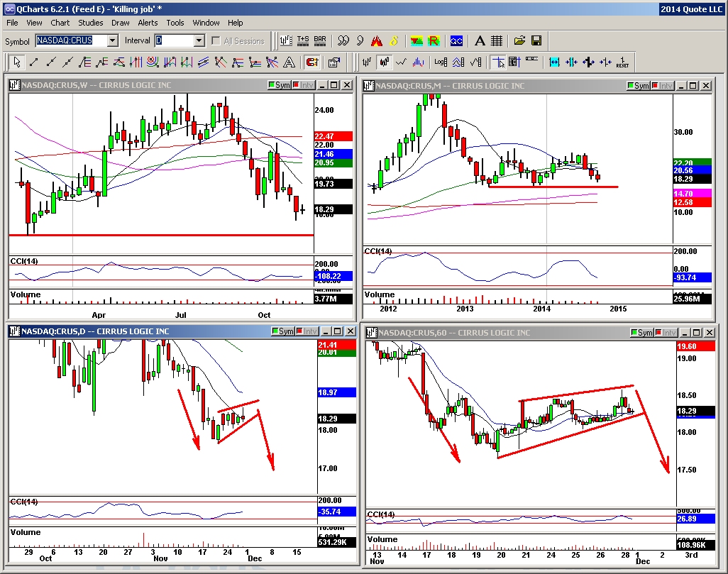Select the triangle pattern drawing tool

click(119, 62)
